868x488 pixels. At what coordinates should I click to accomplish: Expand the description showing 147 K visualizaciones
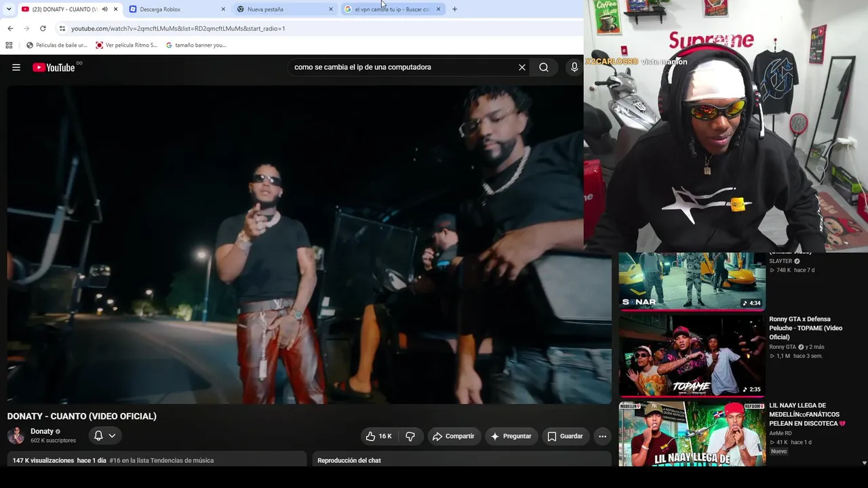156,460
